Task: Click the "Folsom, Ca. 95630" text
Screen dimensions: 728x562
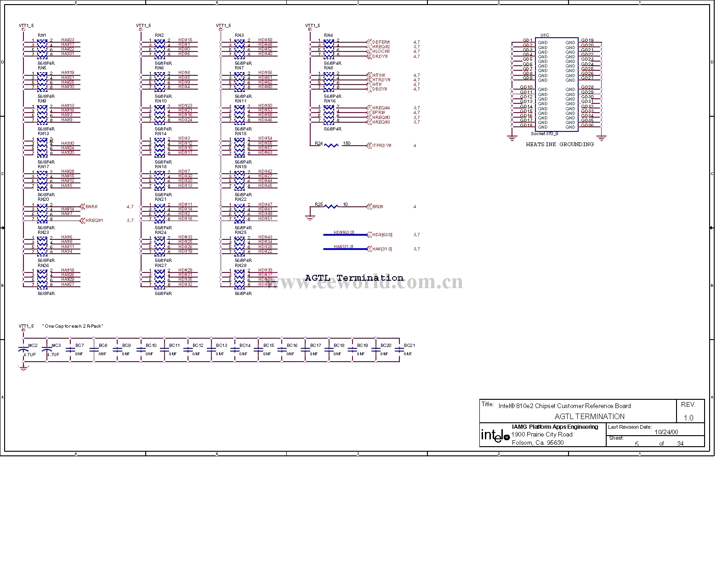Action: (x=538, y=443)
